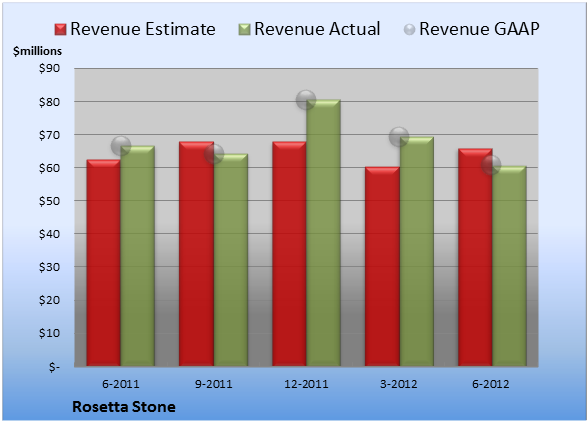Select the green actual bar for 6-2011
The image size is (588, 422).
click(x=137, y=256)
